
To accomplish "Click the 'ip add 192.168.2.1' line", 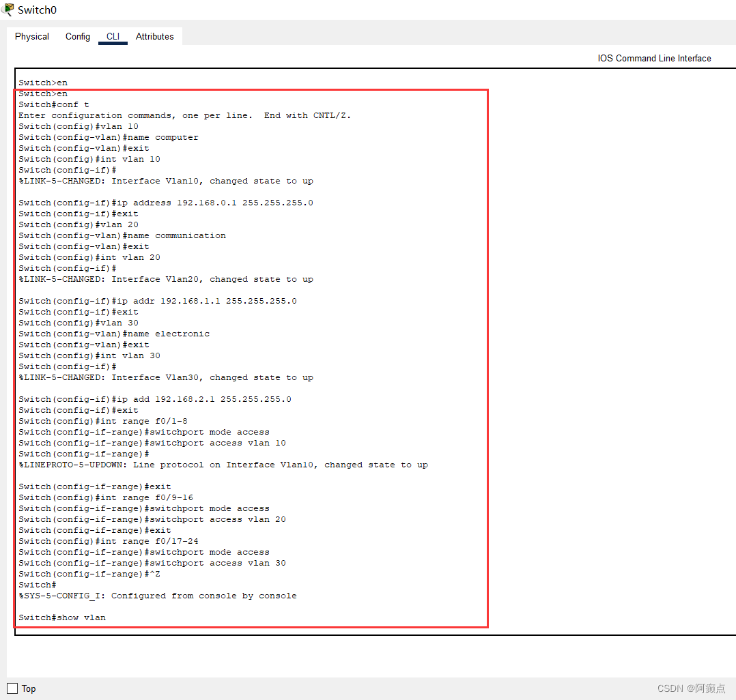I will 155,399.
